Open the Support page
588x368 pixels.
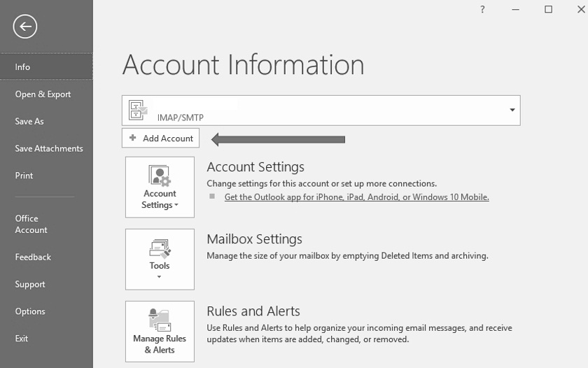pyautogui.click(x=30, y=285)
